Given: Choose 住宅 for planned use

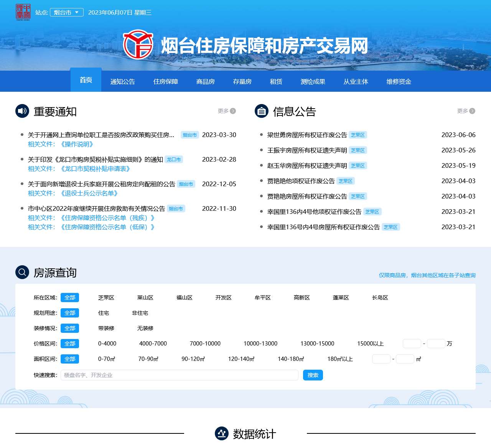Looking at the screenshot, I should [x=104, y=313].
